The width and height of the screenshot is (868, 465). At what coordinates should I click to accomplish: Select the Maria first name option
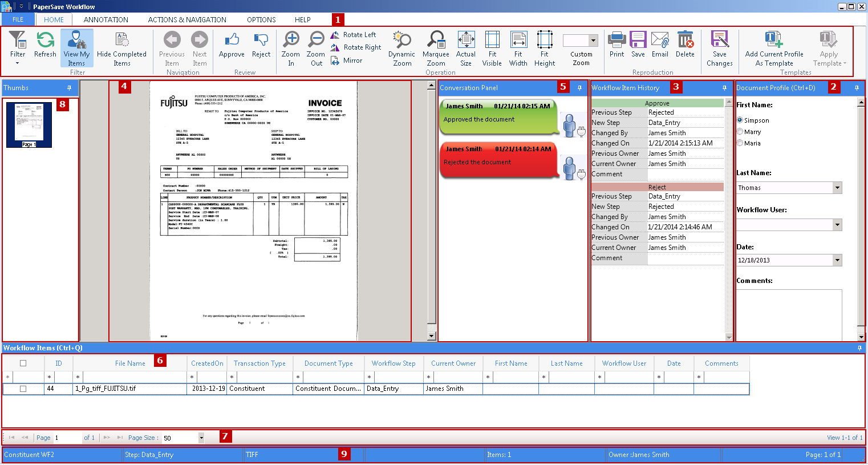[x=740, y=143]
